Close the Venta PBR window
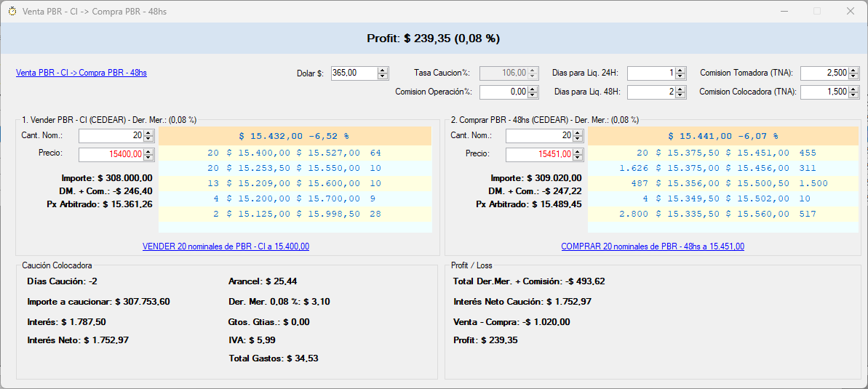 (850, 11)
